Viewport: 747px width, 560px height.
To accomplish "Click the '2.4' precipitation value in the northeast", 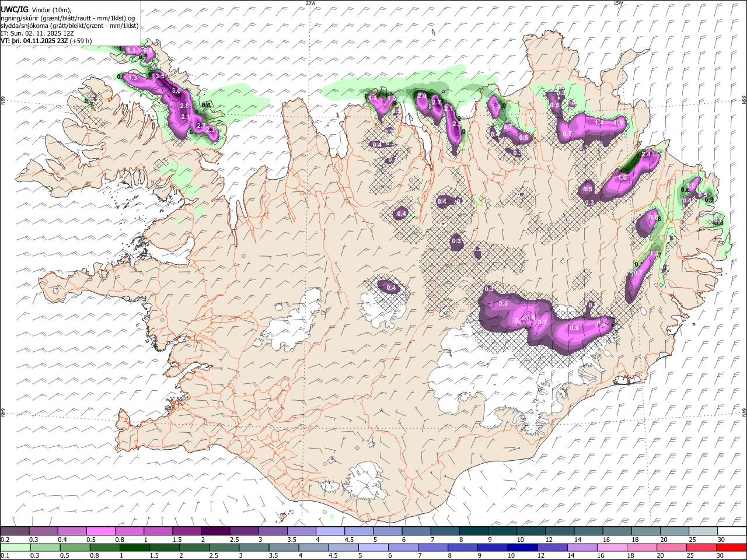I will pos(646,154).
